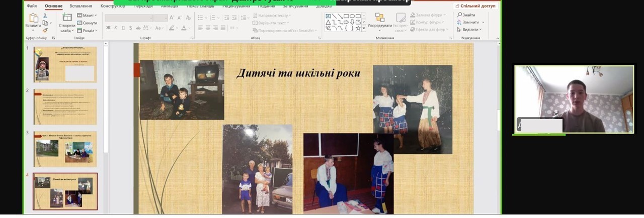Toggle text shadow S formatting
Image resolution: width=644 pixels, height=218 pixels.
130,28
